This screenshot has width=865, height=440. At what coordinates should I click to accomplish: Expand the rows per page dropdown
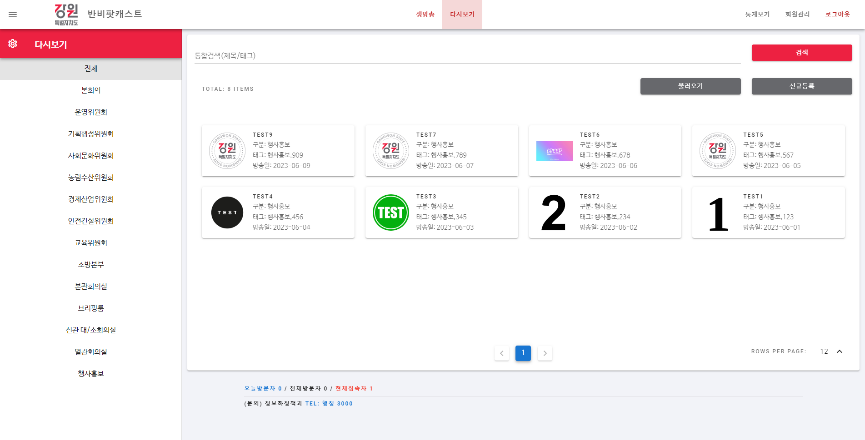(838, 352)
